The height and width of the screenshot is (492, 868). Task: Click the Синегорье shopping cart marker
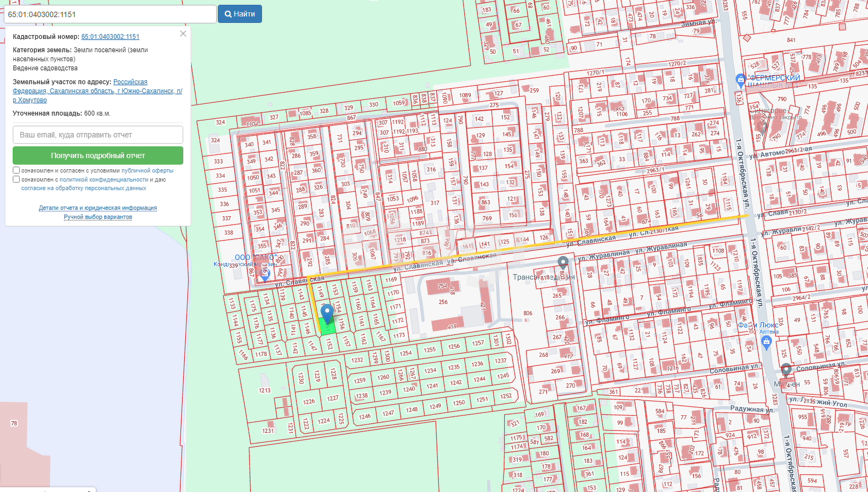coord(763,127)
